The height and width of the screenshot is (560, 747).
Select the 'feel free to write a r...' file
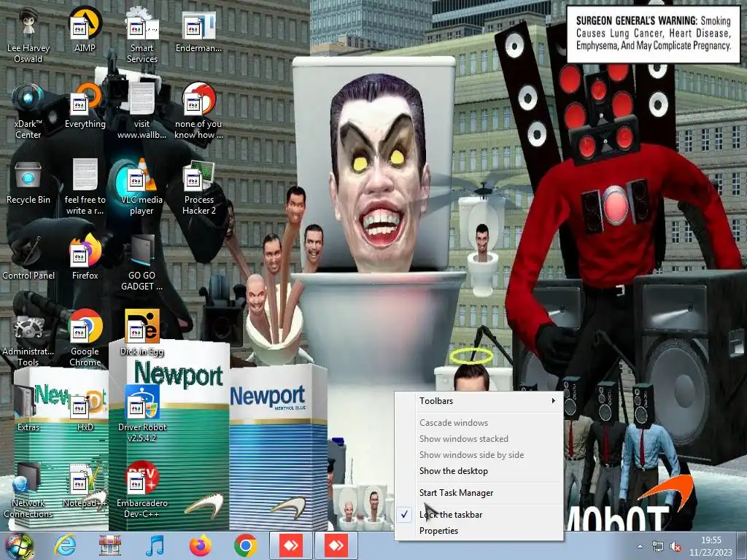(x=85, y=187)
